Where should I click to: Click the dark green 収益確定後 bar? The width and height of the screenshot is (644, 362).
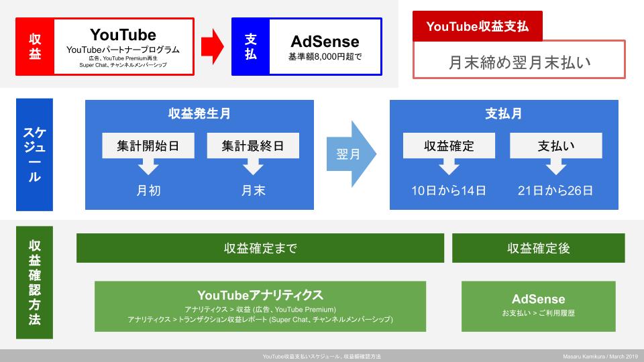pyautogui.click(x=539, y=248)
